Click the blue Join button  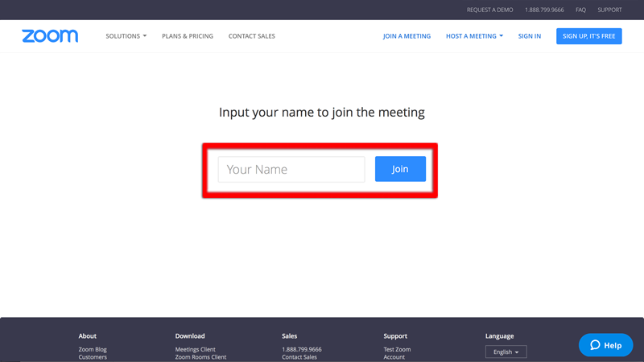pyautogui.click(x=400, y=169)
